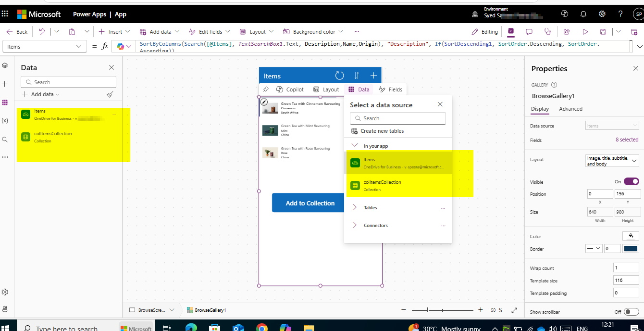Viewport: 644px width, 331px height.
Task: Click the Search box in Data panel
Action: [x=68, y=82]
